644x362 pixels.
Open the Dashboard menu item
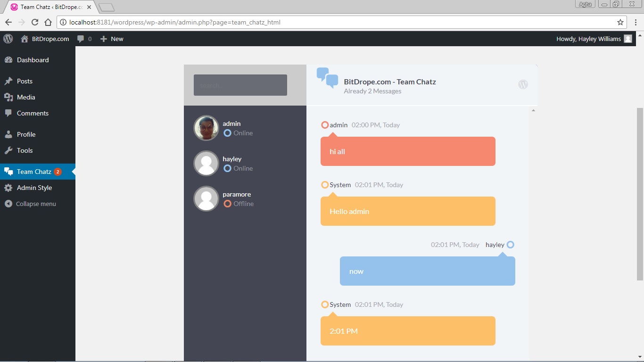coord(38,60)
